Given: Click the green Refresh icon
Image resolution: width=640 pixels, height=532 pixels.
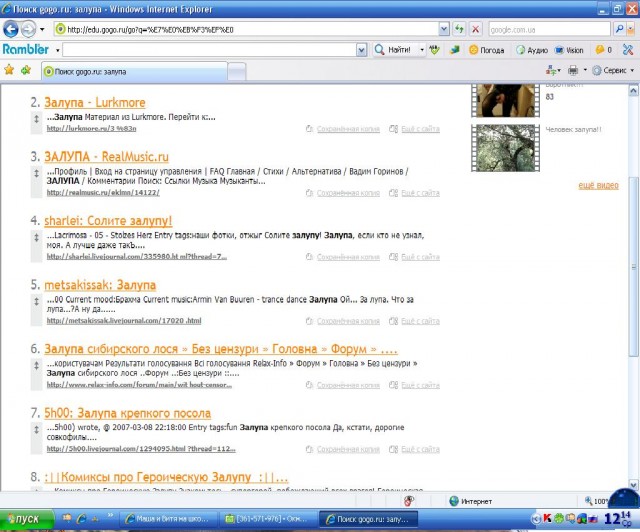Looking at the screenshot, I should click(460, 29).
